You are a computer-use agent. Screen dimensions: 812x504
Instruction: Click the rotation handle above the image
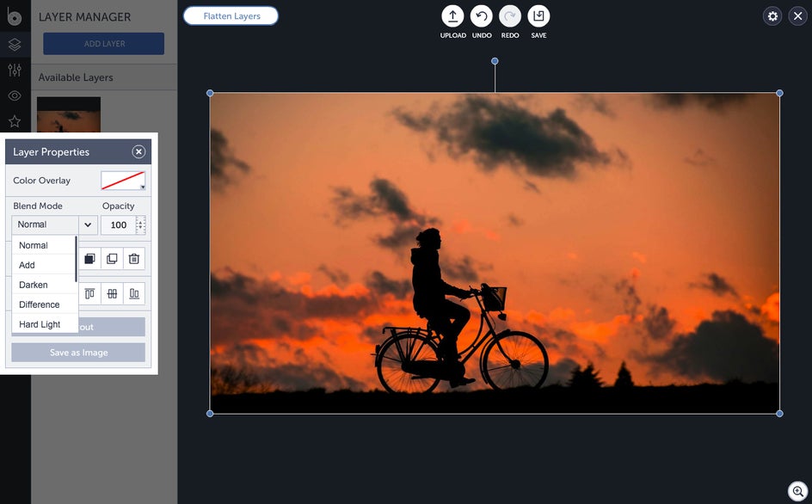[x=495, y=61]
